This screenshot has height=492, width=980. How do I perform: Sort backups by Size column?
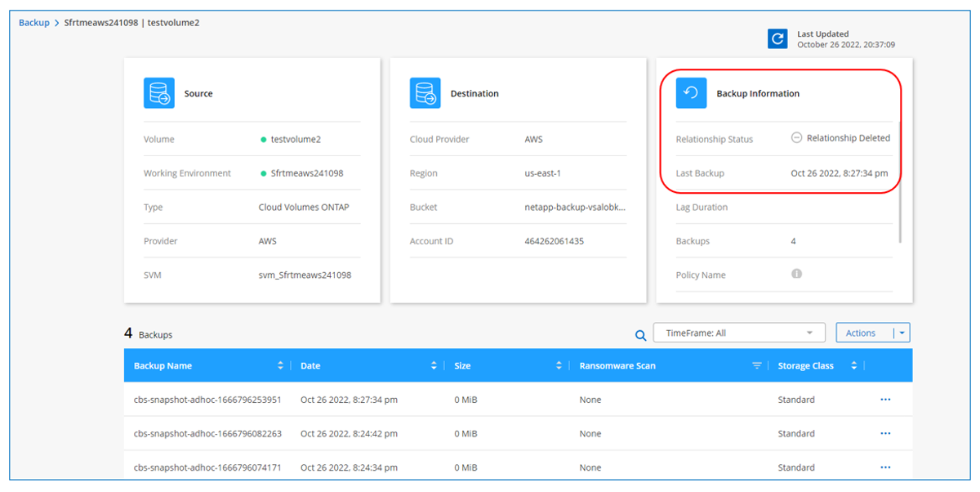click(x=559, y=366)
